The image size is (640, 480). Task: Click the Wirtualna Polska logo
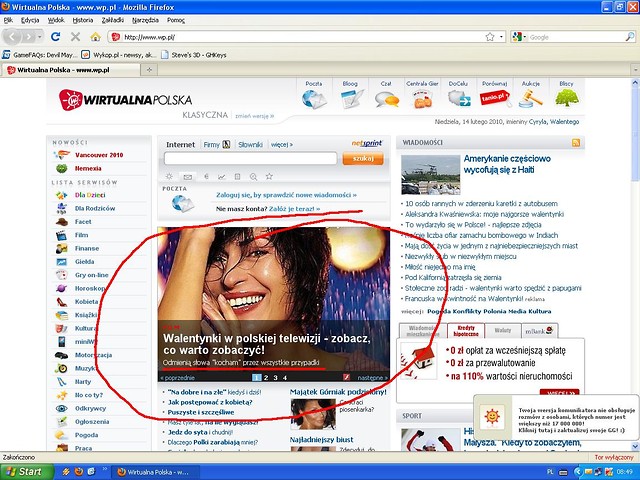coord(125,100)
